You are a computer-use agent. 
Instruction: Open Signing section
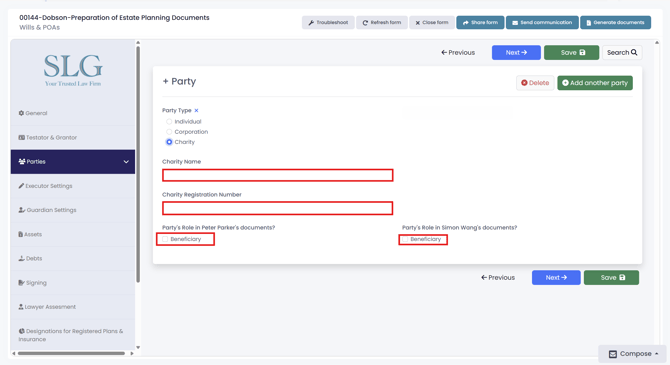point(73,283)
